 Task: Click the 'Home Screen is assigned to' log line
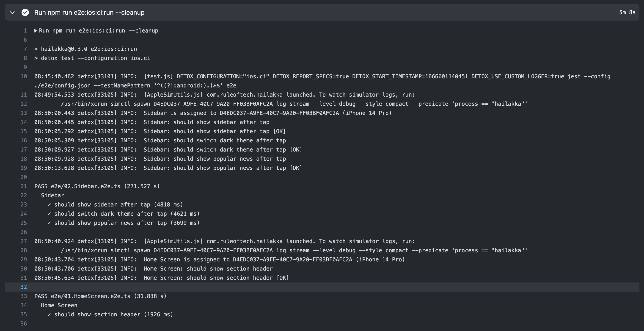220,260
